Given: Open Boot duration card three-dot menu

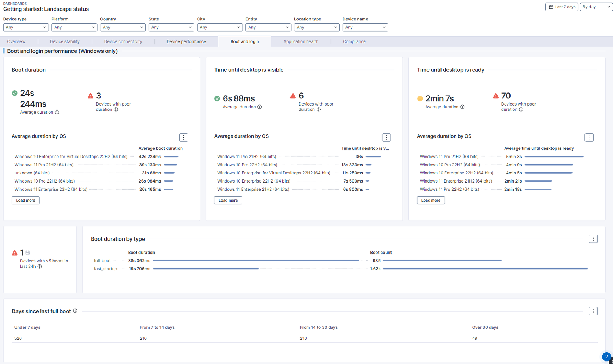Looking at the screenshot, I should coord(183,138).
